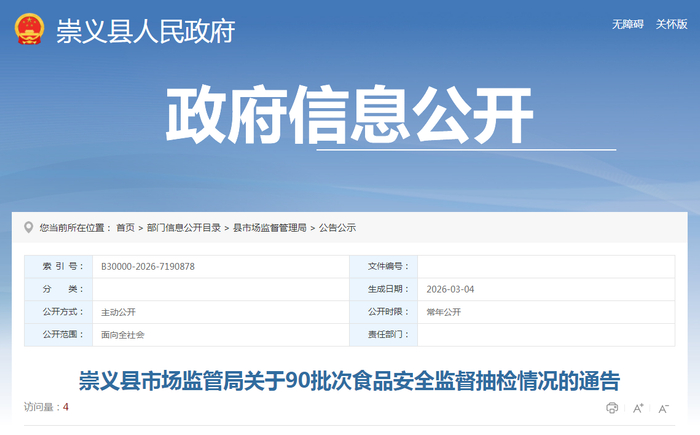This screenshot has width=700, height=435.
Task: Open 无障碍 accessibility mode
Action: pyautogui.click(x=628, y=24)
